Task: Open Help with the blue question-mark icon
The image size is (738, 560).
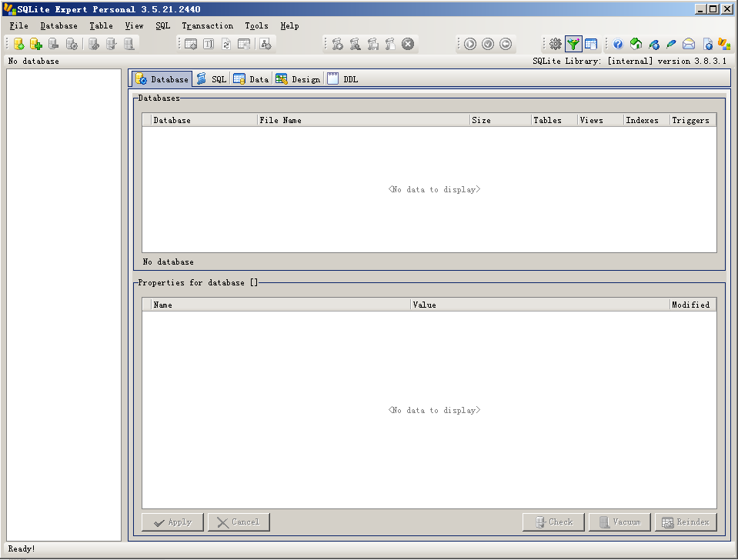Action: coord(618,44)
